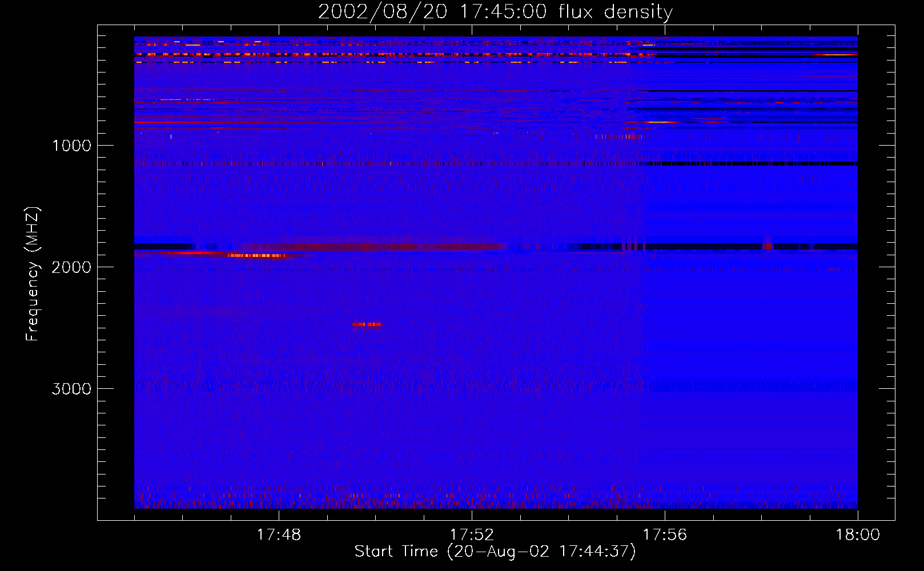The image size is (924, 571).
Task: Click the 17:52 time tick label
Action: coord(472,535)
